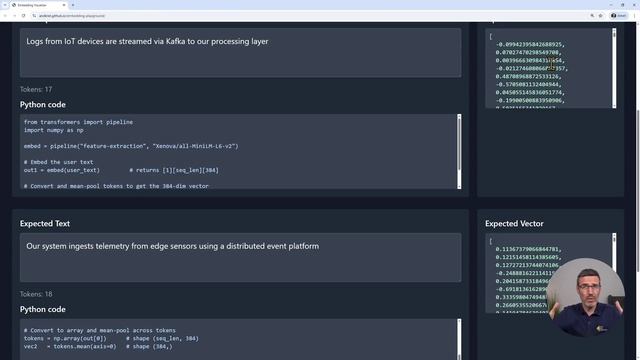
Task: Open the tab search dropdown arrow
Action: coord(5,5)
